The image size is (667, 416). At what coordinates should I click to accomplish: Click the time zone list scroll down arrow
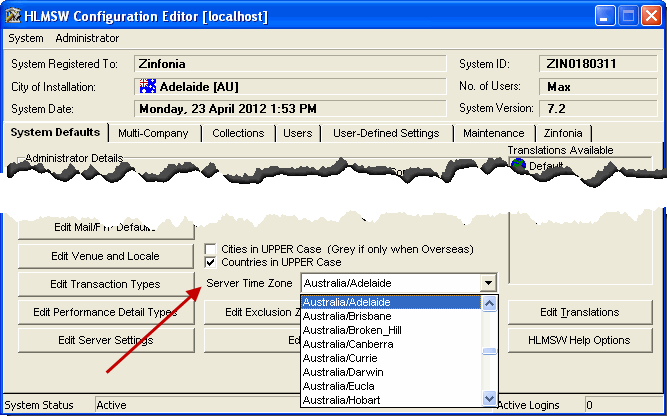489,399
